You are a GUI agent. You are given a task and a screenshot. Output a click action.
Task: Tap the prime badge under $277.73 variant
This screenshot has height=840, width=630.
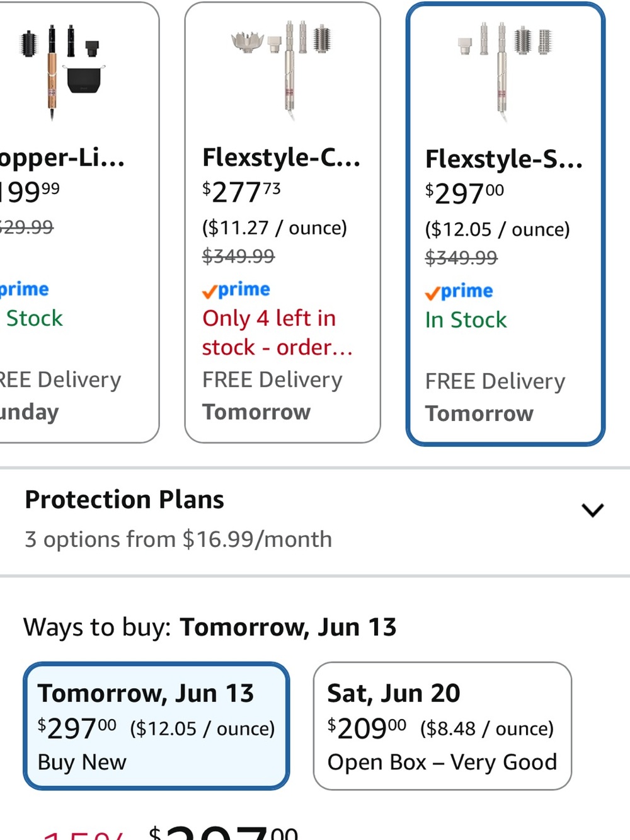pos(236,290)
